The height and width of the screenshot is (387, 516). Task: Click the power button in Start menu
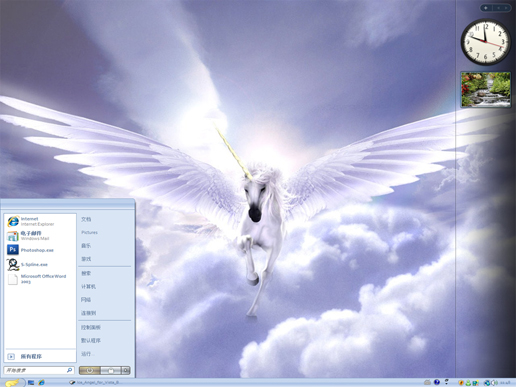point(90,370)
